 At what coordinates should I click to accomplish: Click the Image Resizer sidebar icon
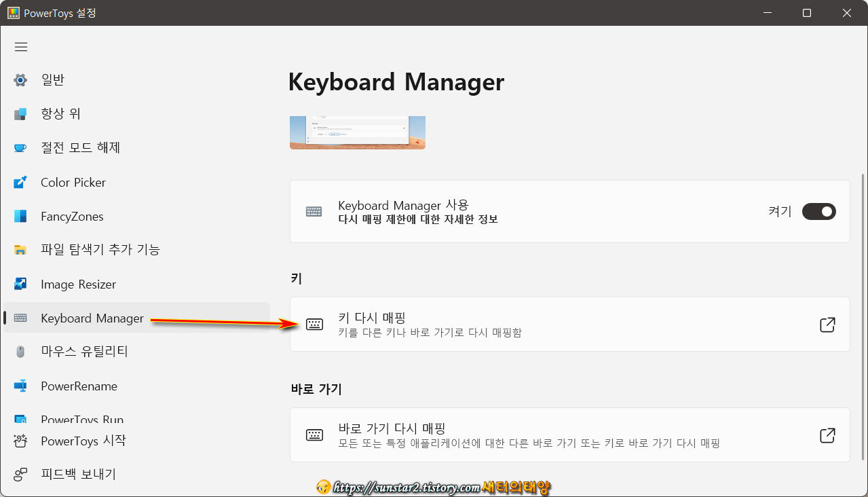(20, 284)
